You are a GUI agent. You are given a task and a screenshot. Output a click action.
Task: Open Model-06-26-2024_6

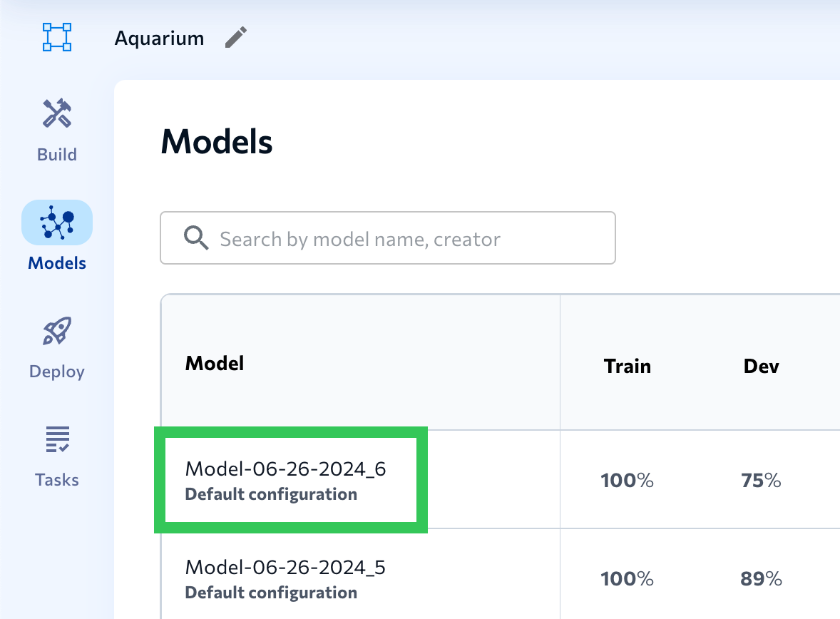coord(285,469)
